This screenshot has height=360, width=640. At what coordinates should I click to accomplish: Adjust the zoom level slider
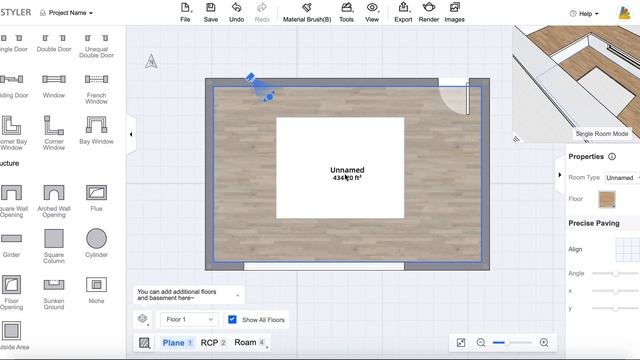tap(512, 343)
